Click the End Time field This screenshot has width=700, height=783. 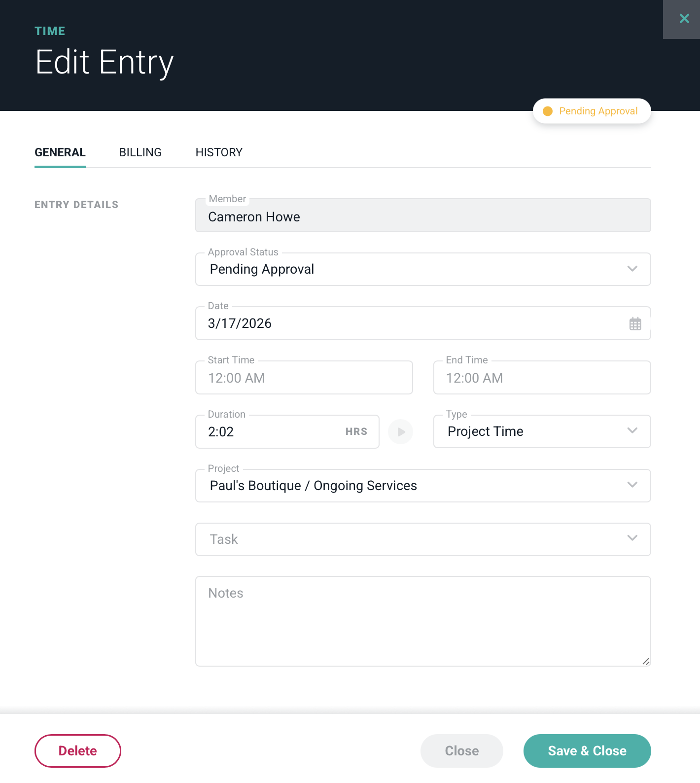[542, 378]
